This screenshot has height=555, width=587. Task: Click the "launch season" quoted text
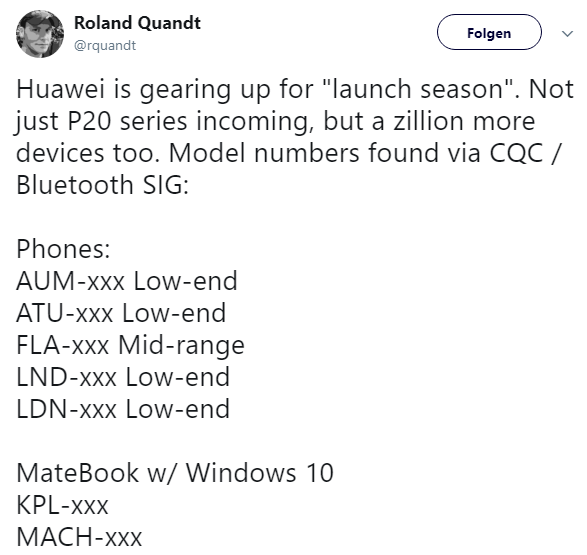tap(417, 89)
